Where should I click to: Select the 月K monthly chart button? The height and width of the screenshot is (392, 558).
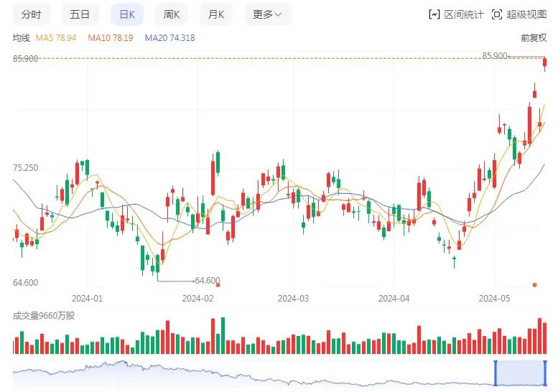click(215, 14)
